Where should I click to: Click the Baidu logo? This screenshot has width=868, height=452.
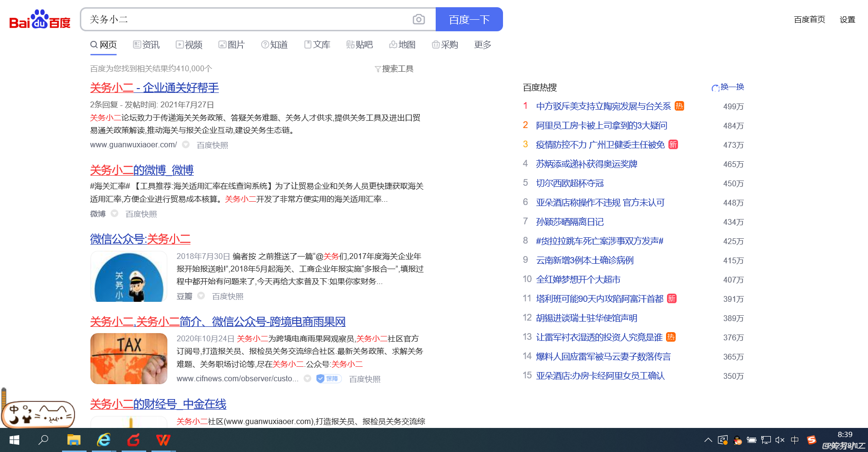click(x=40, y=20)
